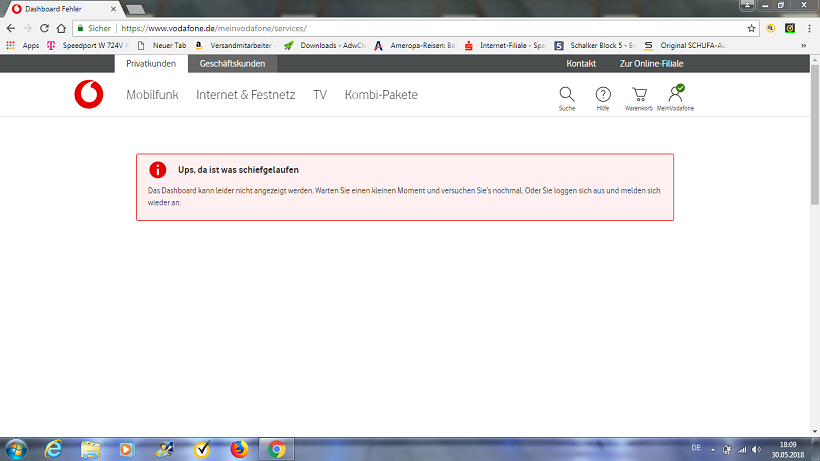Screen dimensions: 820x461
Task: Click the network signal tray icon
Action: pyautogui.click(x=742, y=450)
